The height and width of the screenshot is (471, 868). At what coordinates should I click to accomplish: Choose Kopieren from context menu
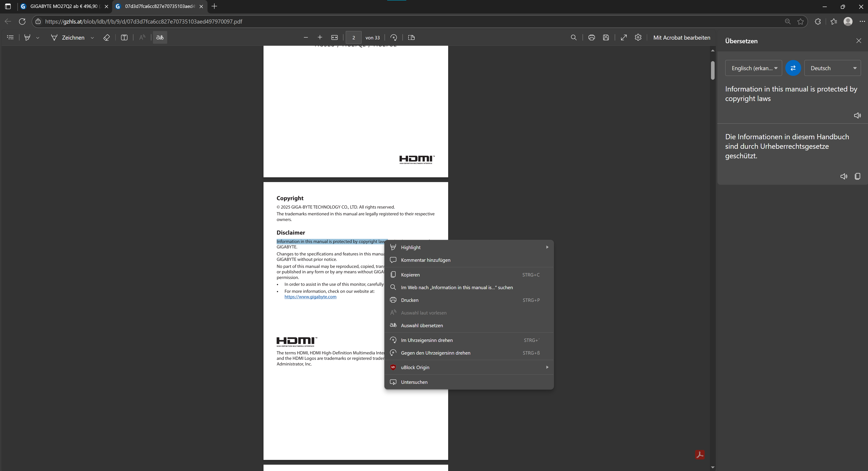tap(410, 275)
